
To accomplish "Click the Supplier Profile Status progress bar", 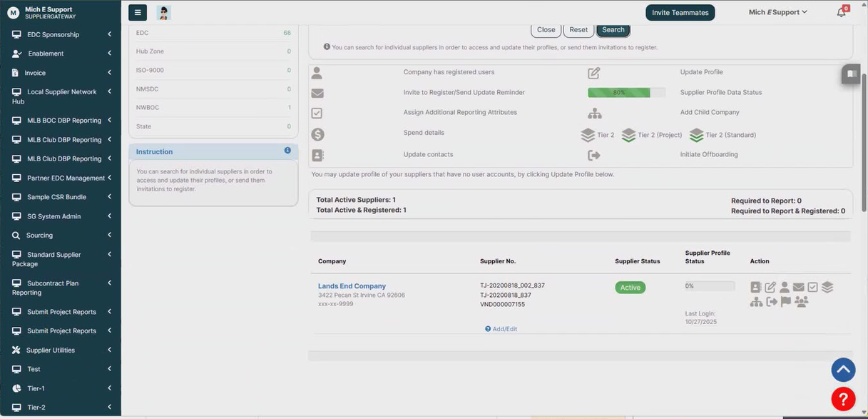I will pyautogui.click(x=710, y=286).
